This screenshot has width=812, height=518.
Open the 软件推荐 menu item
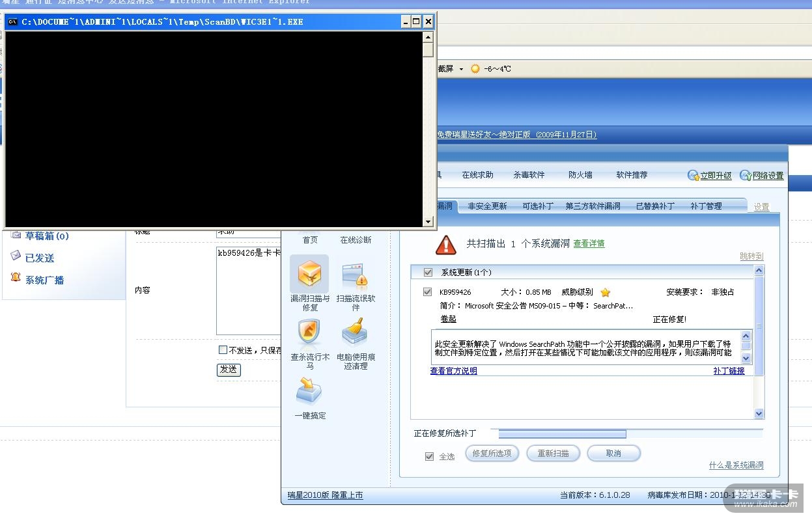tap(632, 175)
